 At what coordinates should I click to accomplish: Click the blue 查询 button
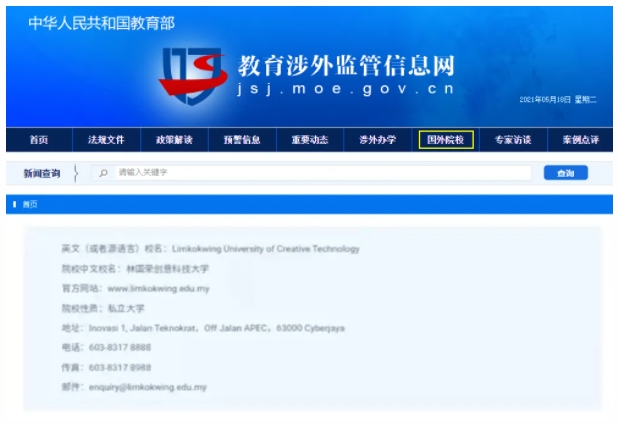pyautogui.click(x=566, y=173)
